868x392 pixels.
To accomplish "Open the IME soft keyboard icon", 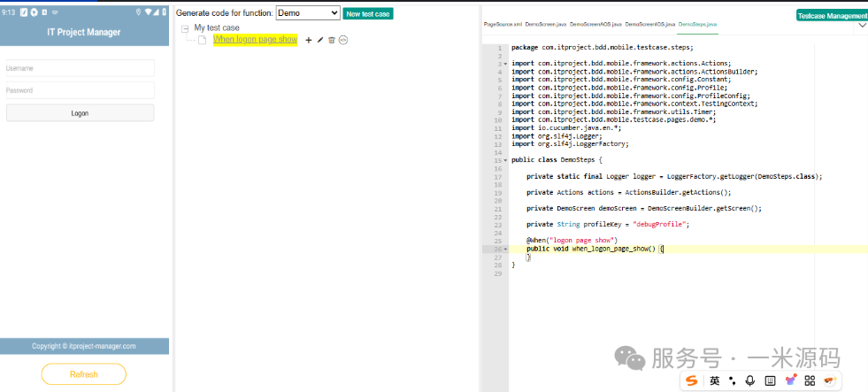I will 770,380.
